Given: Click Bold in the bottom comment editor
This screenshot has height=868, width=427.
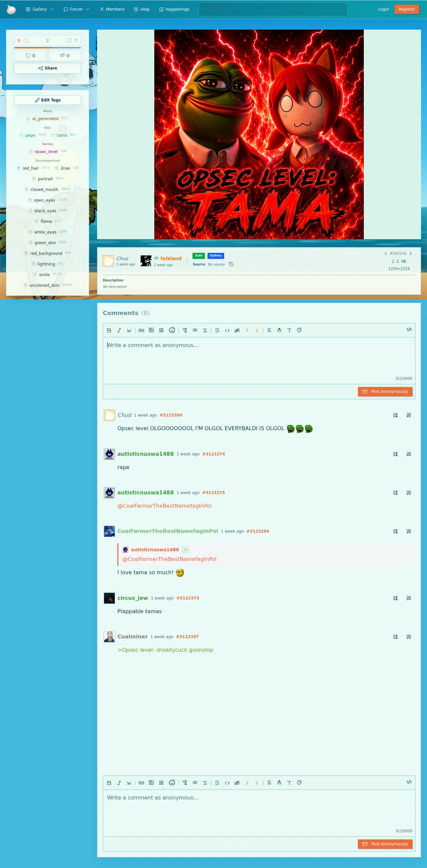Looking at the screenshot, I should click(x=109, y=783).
